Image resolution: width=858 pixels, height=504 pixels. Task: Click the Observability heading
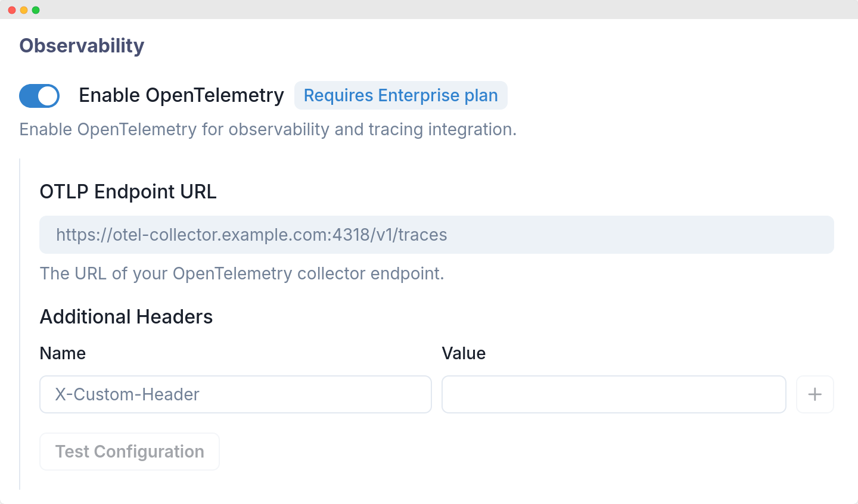click(x=81, y=45)
